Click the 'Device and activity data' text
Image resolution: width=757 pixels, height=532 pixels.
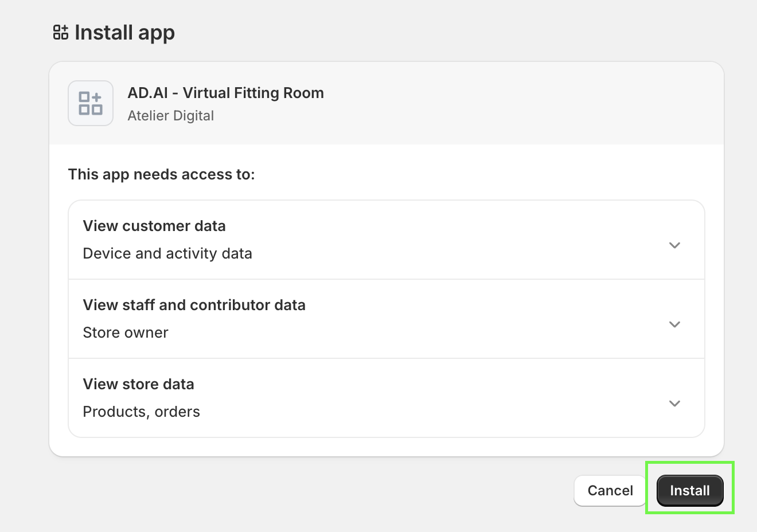tap(167, 253)
